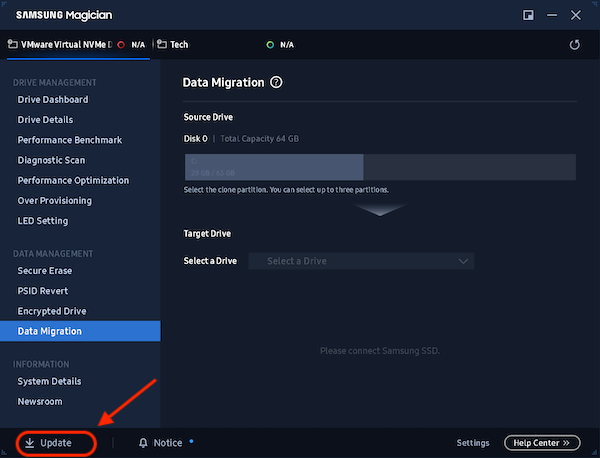Click the Disk 0 label

click(196, 139)
